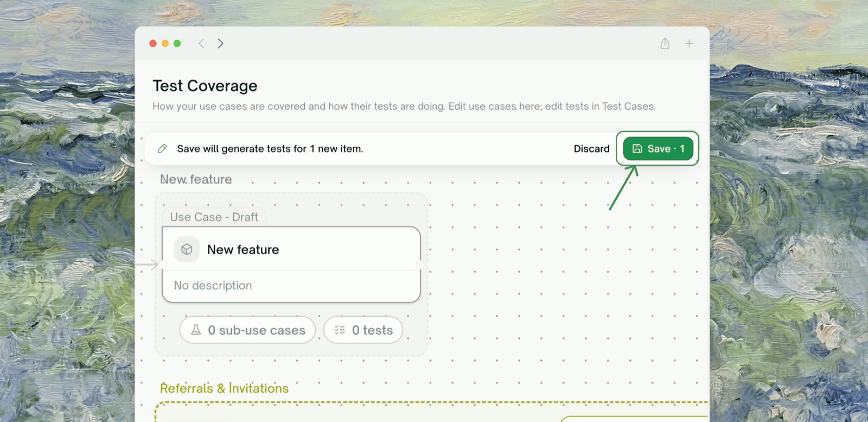The width and height of the screenshot is (868, 422).
Task: Click the pencil edit icon in banner
Action: click(162, 149)
